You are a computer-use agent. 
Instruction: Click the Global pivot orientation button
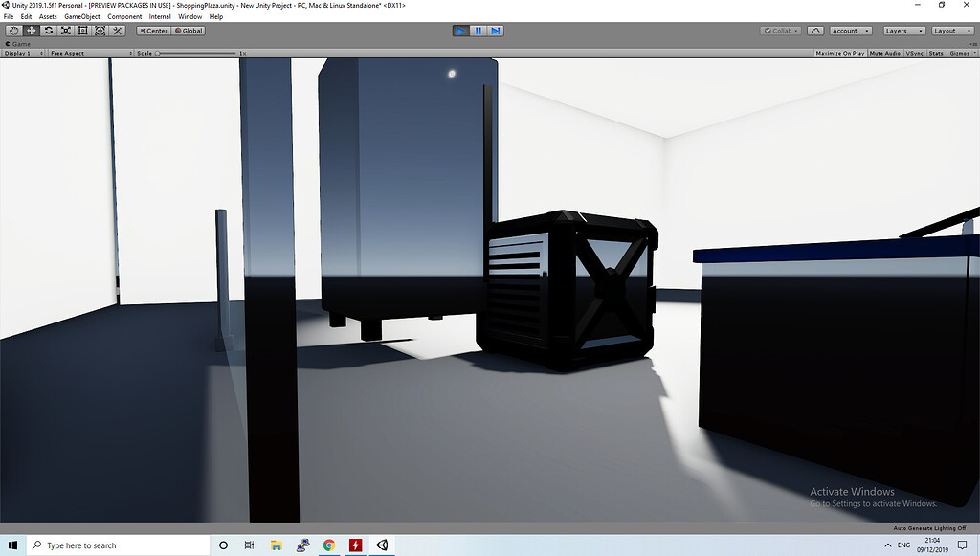pos(188,30)
